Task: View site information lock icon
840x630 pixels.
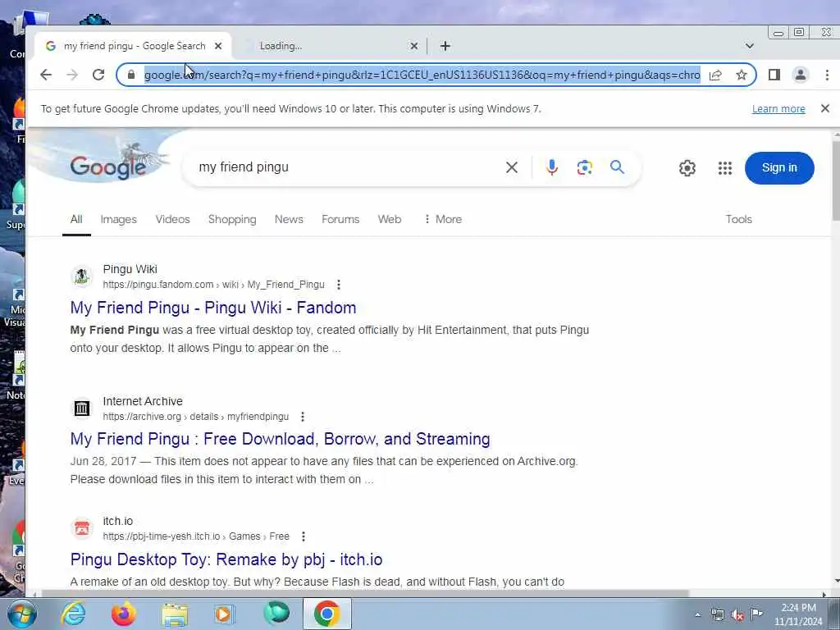Action: [x=131, y=75]
